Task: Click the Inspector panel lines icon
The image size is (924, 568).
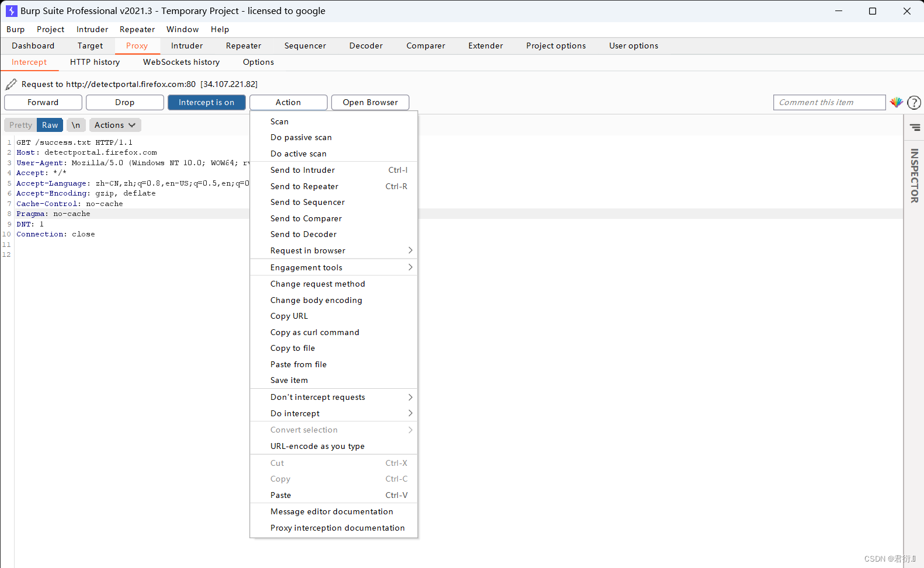Action: pos(915,127)
